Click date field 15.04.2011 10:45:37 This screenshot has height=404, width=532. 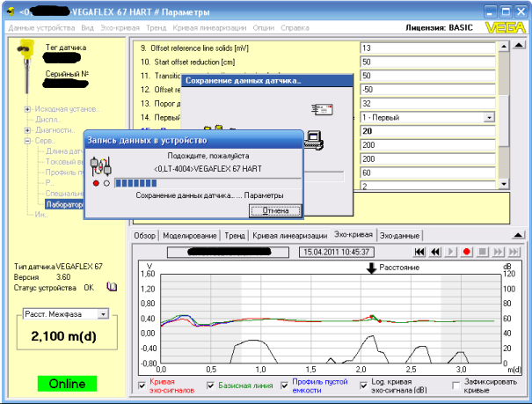pyautogui.click(x=336, y=253)
